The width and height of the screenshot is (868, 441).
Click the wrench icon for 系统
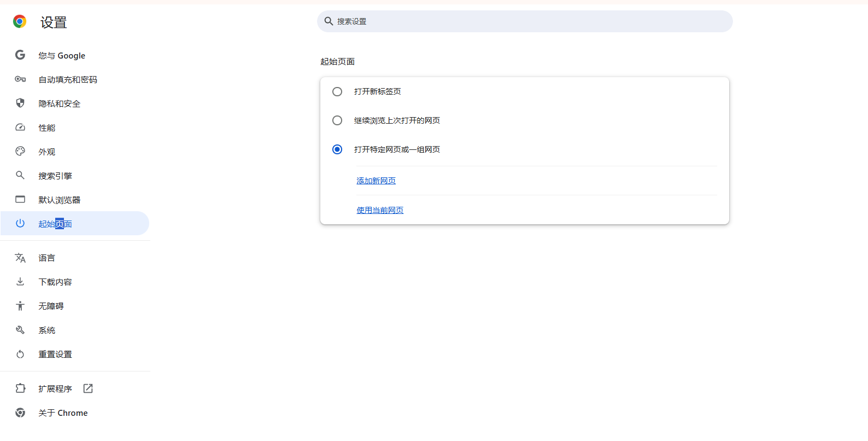pos(20,330)
